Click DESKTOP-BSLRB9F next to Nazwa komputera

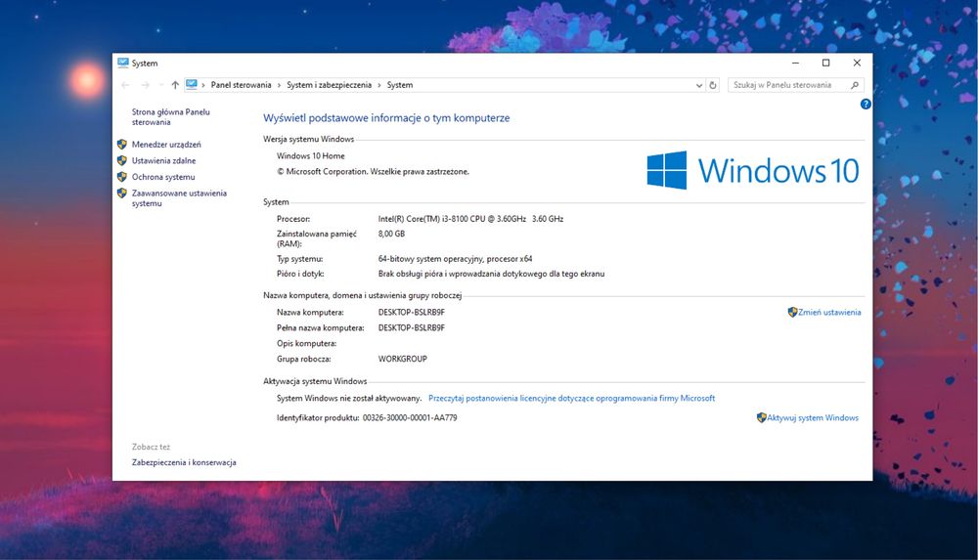click(x=411, y=313)
